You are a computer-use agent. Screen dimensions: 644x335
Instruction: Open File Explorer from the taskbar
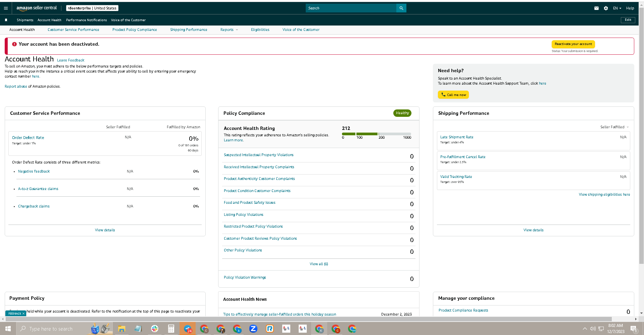(x=121, y=329)
